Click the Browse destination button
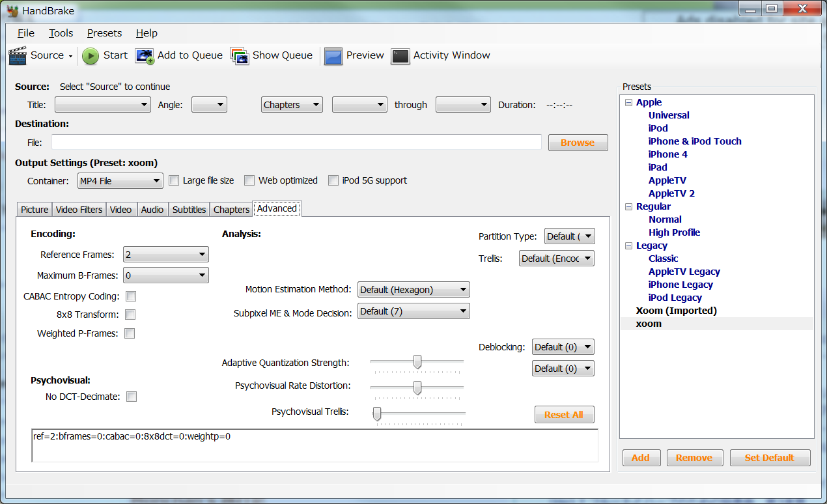 (x=577, y=142)
